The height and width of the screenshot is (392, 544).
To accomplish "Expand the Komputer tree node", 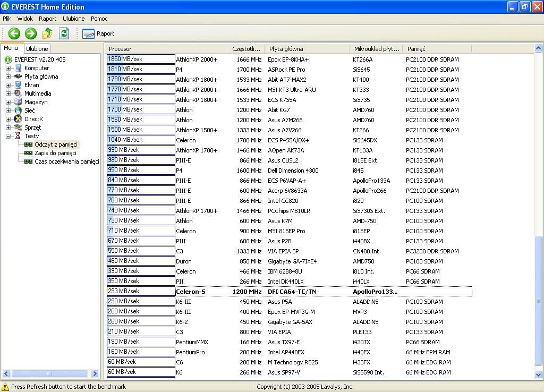I will (8, 69).
